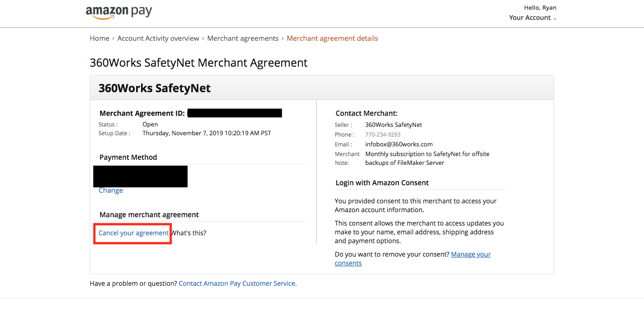Click the merchant phone number 770-234-9293
Image resolution: width=644 pixels, height=321 pixels.
[383, 135]
